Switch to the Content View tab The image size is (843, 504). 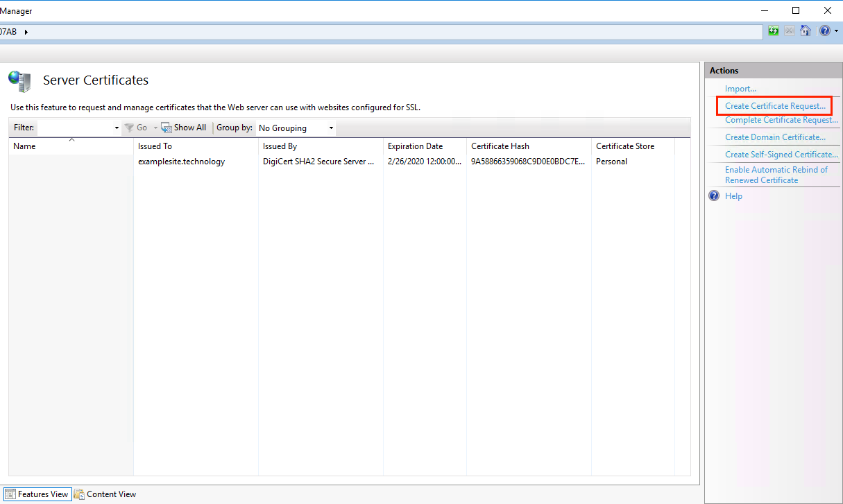105,494
